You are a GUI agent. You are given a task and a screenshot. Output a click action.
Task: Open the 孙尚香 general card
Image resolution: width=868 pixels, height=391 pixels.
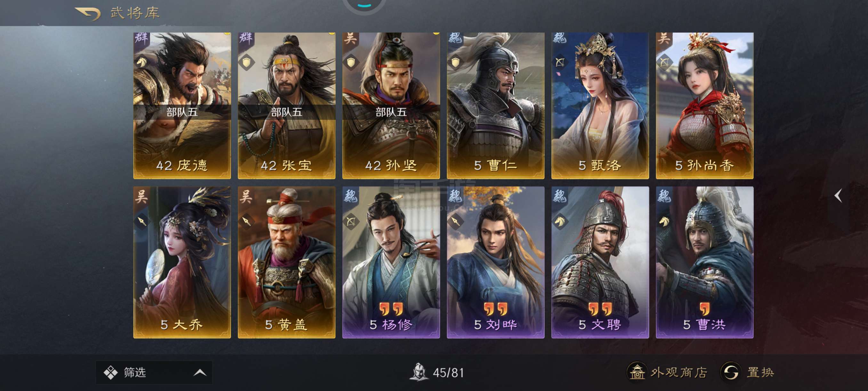coord(704,105)
